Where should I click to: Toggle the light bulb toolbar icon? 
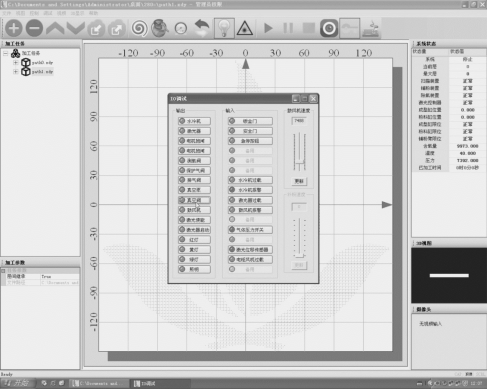click(224, 28)
